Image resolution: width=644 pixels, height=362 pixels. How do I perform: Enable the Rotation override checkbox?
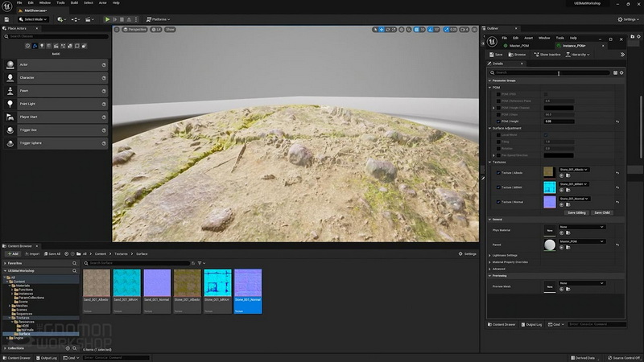coord(498,149)
